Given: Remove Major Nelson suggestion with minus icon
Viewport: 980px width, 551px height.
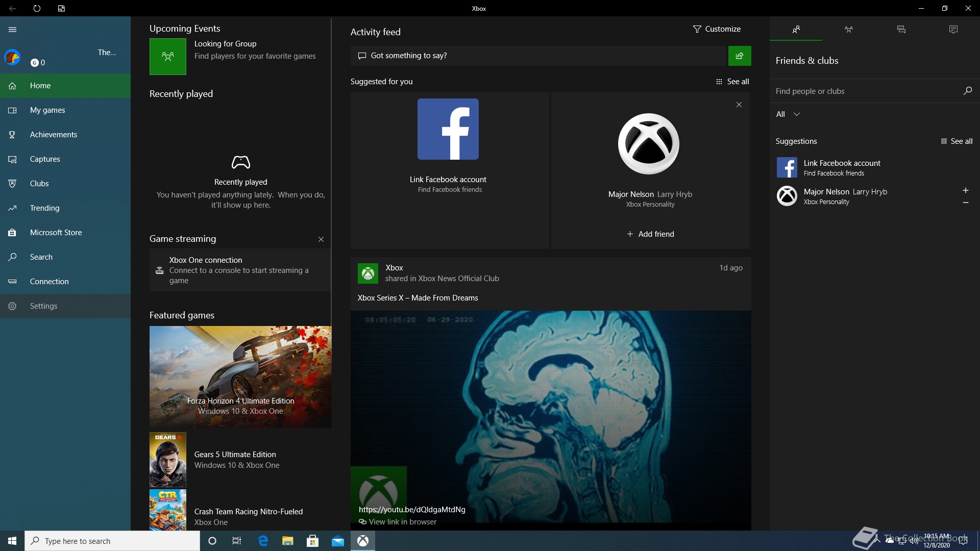Looking at the screenshot, I should 966,203.
